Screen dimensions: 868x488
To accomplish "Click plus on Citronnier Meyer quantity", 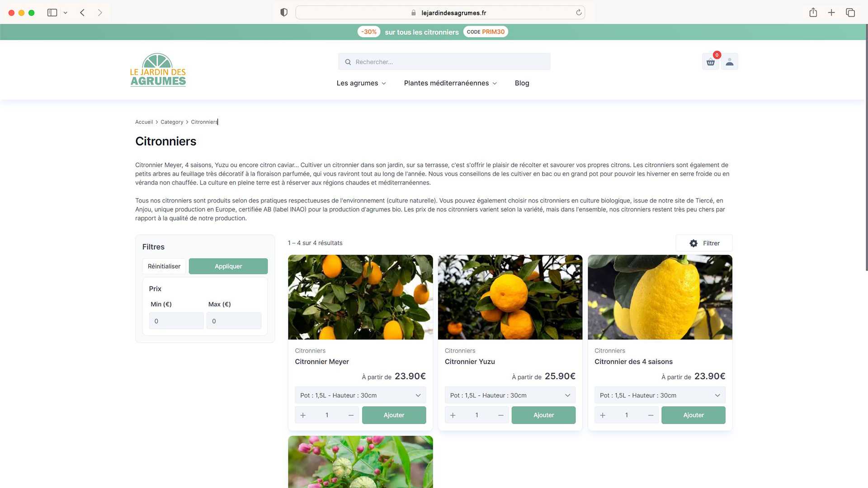I will tap(303, 415).
